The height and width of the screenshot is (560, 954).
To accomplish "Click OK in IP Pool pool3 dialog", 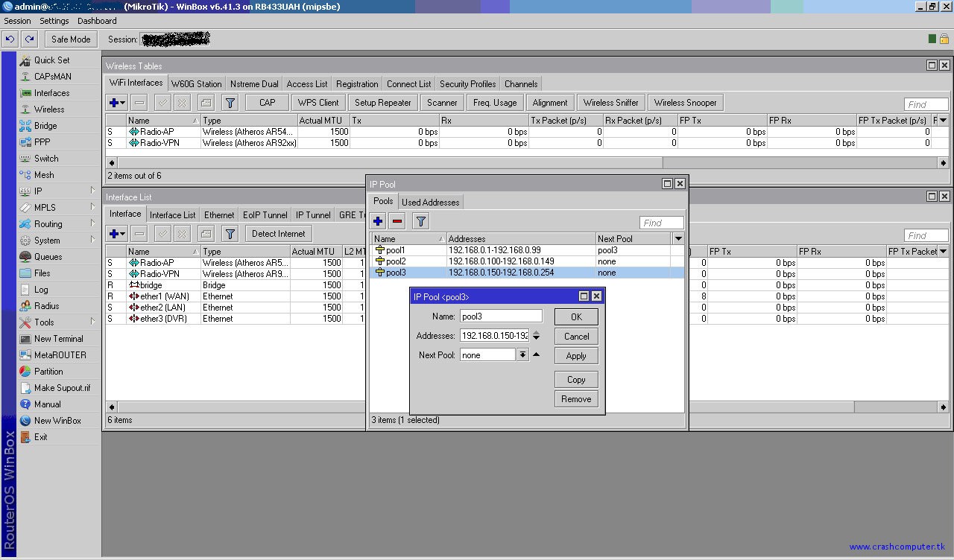I will coord(576,316).
